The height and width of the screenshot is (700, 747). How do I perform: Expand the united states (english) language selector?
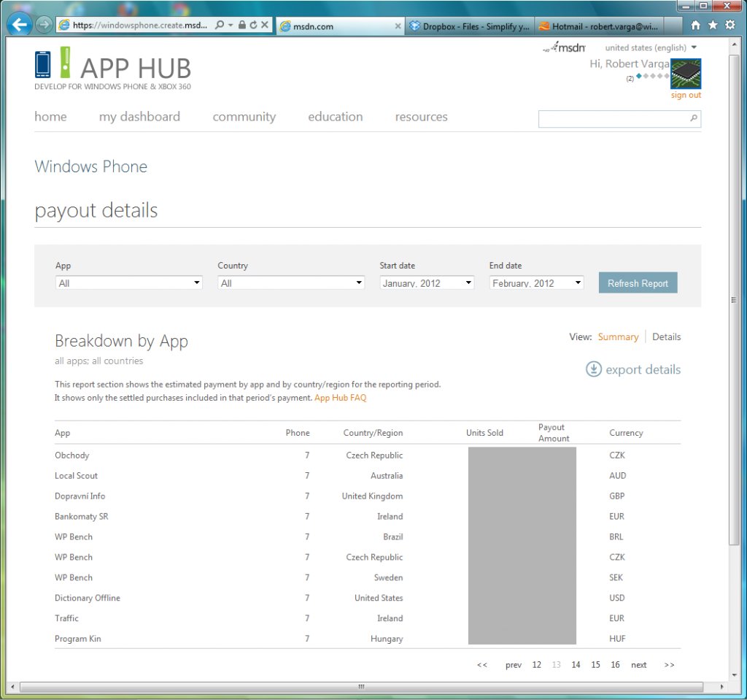[651, 47]
